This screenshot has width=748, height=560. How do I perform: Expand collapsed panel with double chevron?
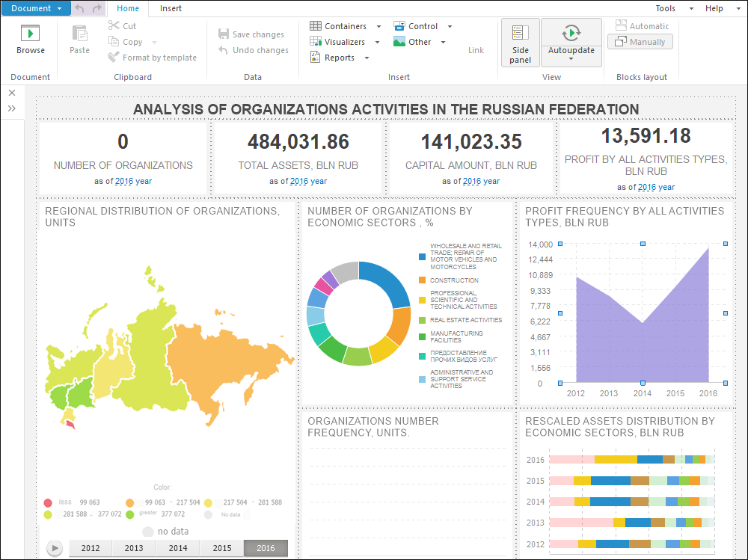pyautogui.click(x=12, y=108)
